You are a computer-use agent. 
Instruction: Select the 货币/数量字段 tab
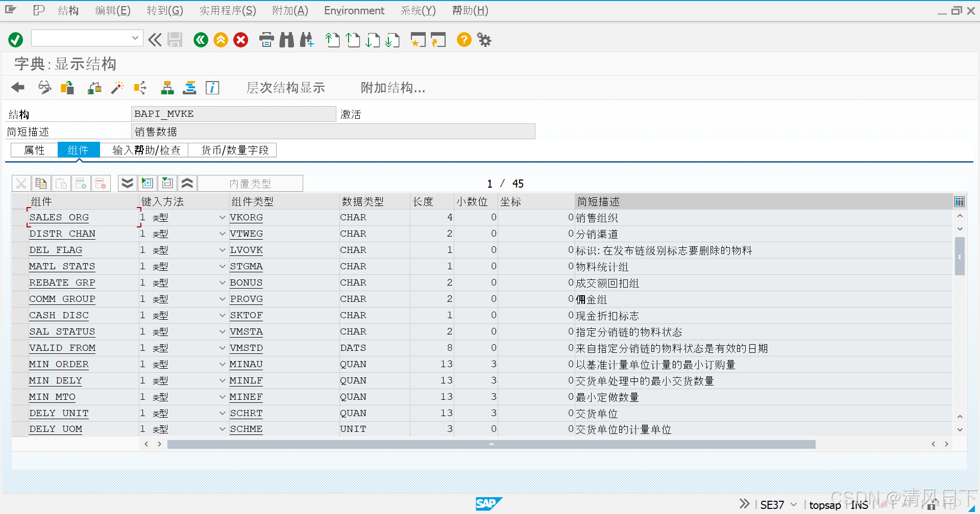(x=233, y=149)
